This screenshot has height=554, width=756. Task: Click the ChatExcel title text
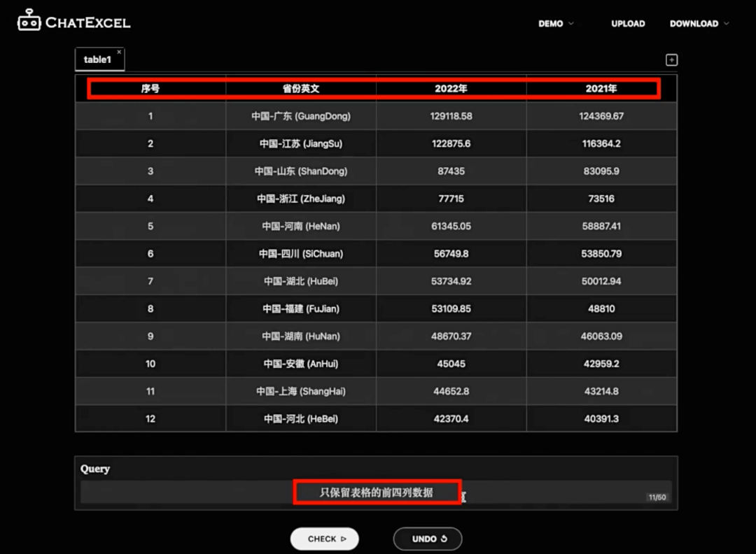tap(88, 23)
